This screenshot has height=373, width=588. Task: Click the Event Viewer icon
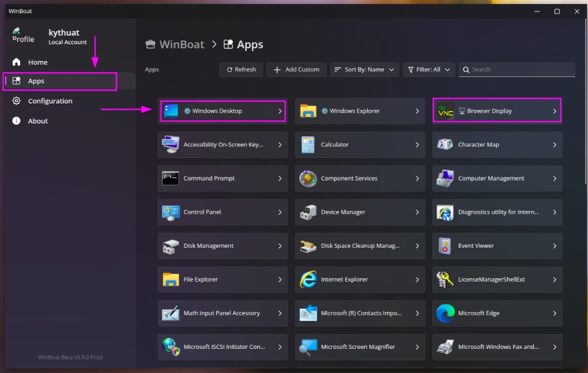click(445, 246)
